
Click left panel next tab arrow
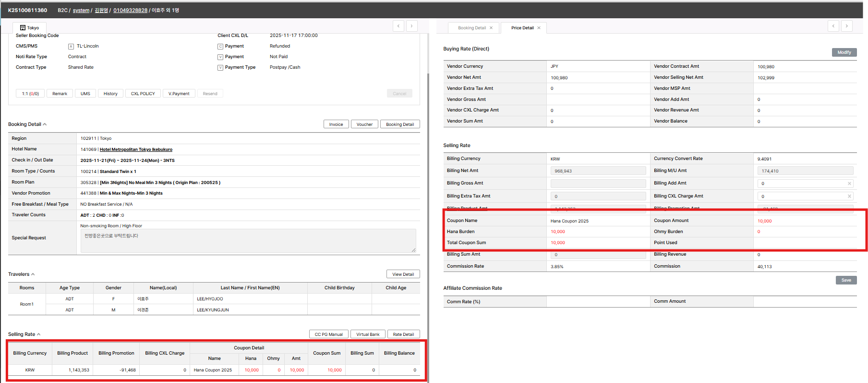[x=412, y=26]
